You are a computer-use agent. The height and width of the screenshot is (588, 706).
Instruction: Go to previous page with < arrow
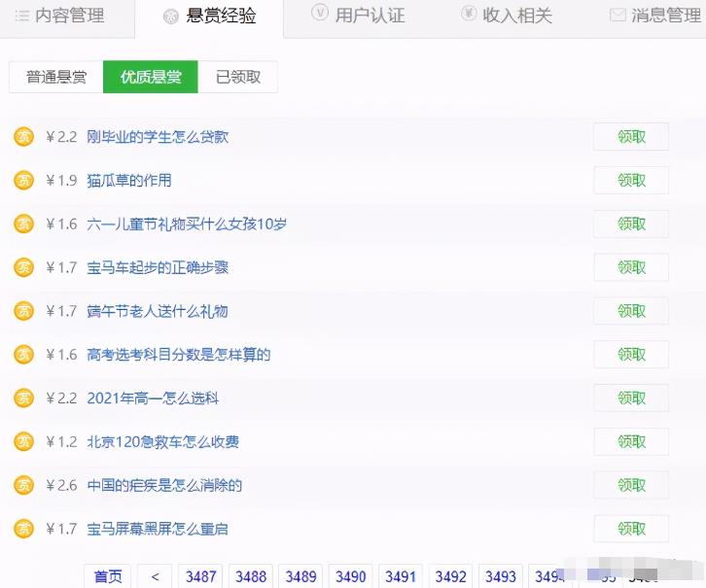(x=155, y=576)
